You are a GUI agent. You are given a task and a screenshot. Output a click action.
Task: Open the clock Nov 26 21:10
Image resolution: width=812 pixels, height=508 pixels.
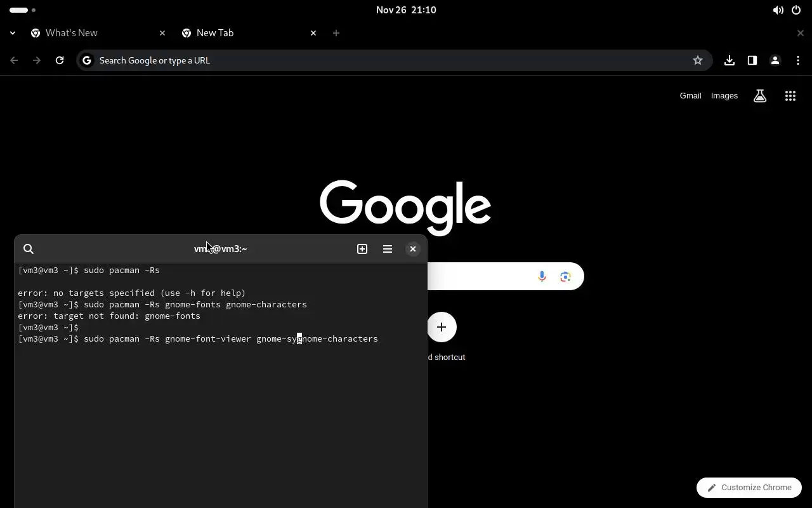406,10
